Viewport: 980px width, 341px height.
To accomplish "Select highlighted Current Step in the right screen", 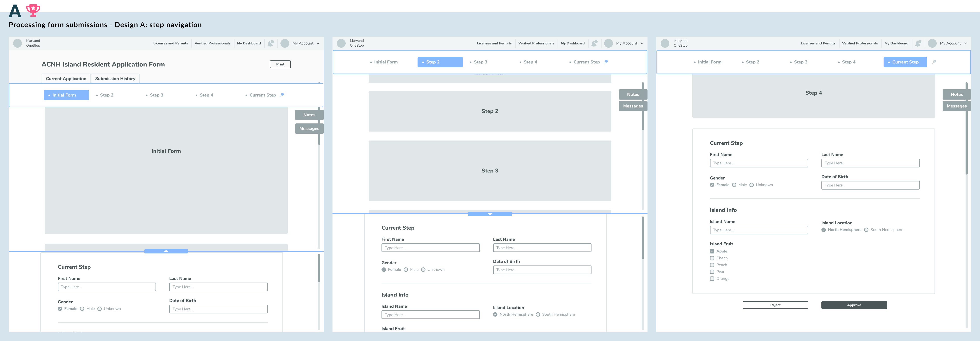I will [x=905, y=62].
